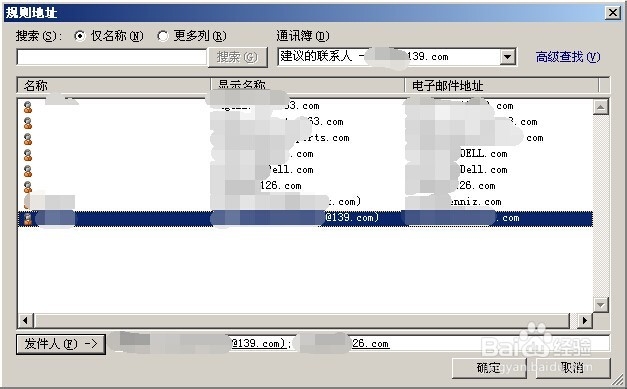The width and height of the screenshot is (627, 389).
Task: Click the vertical scrollbar down arrow
Action: [601, 305]
